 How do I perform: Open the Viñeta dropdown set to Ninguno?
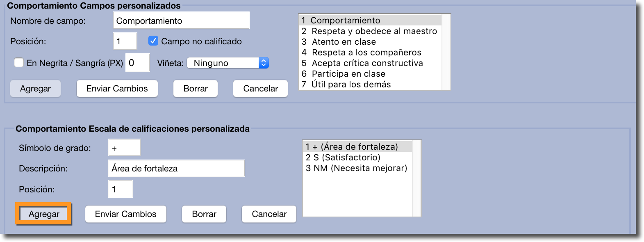[x=228, y=63]
